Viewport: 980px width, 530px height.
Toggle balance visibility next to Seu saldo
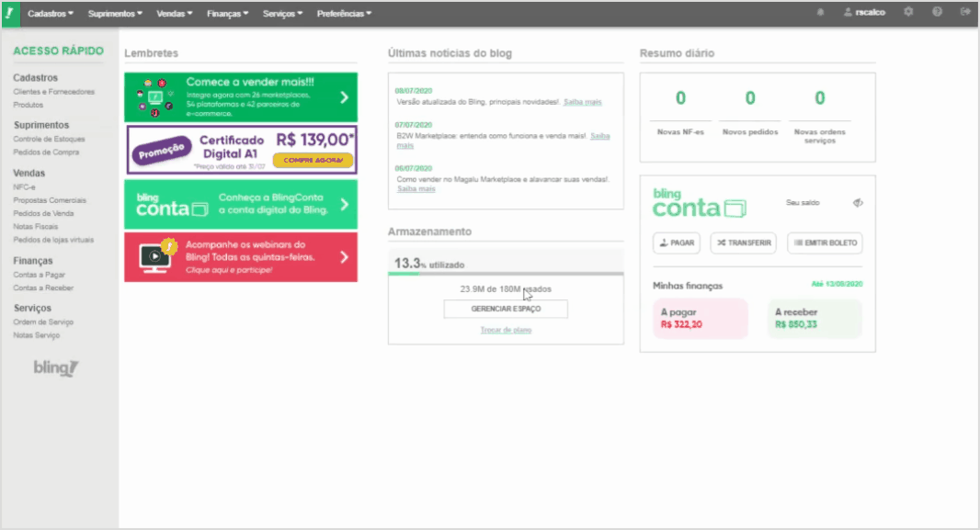click(x=858, y=202)
